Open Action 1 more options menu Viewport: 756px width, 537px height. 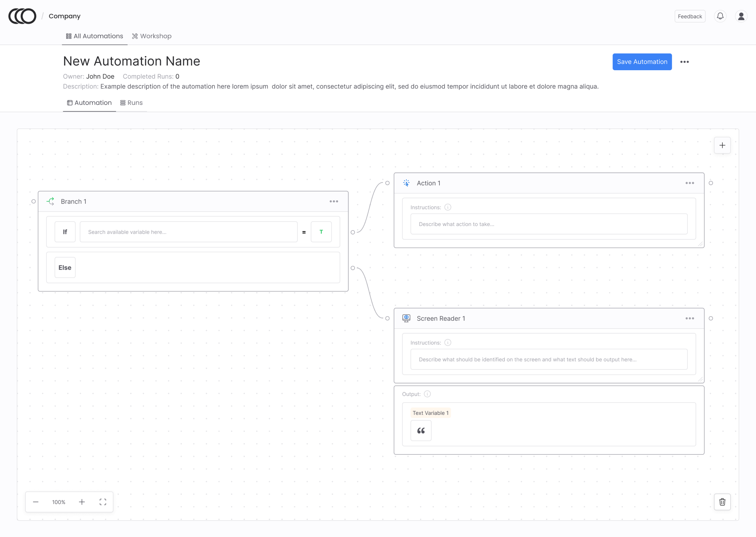point(690,183)
